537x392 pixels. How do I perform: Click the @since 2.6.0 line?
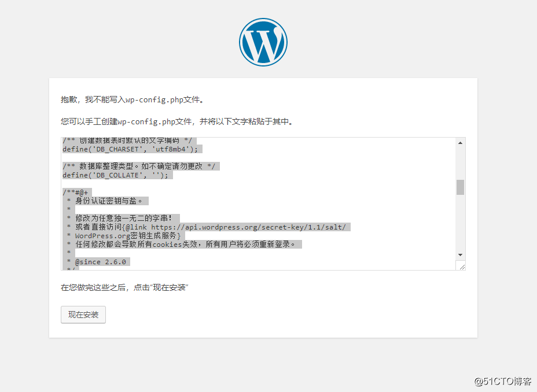click(x=97, y=262)
